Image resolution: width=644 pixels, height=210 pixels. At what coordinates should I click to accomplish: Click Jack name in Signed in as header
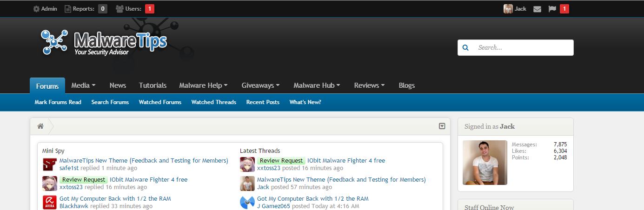507,126
